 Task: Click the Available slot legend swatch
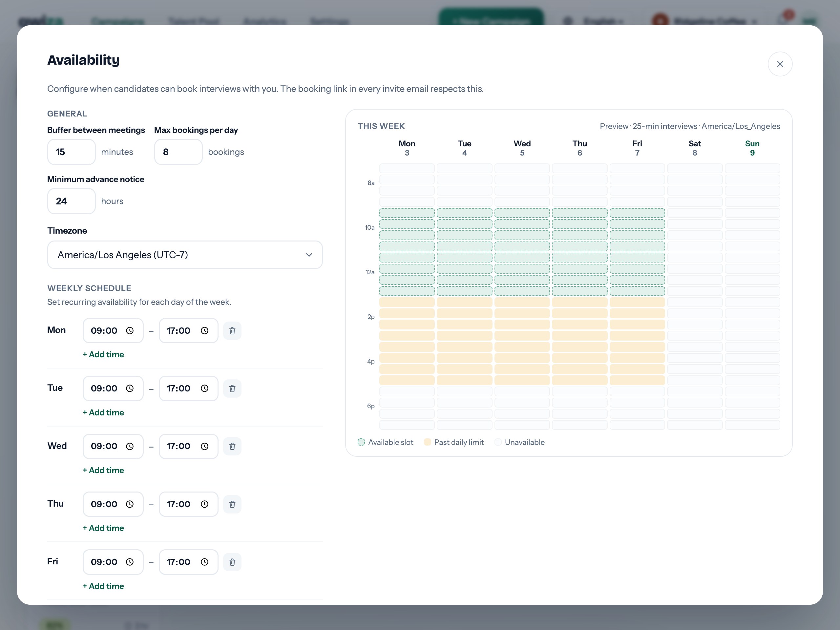(x=361, y=442)
